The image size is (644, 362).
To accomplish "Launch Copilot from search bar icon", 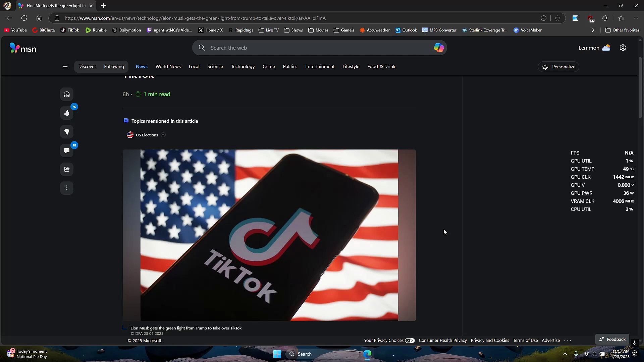I will click(439, 48).
